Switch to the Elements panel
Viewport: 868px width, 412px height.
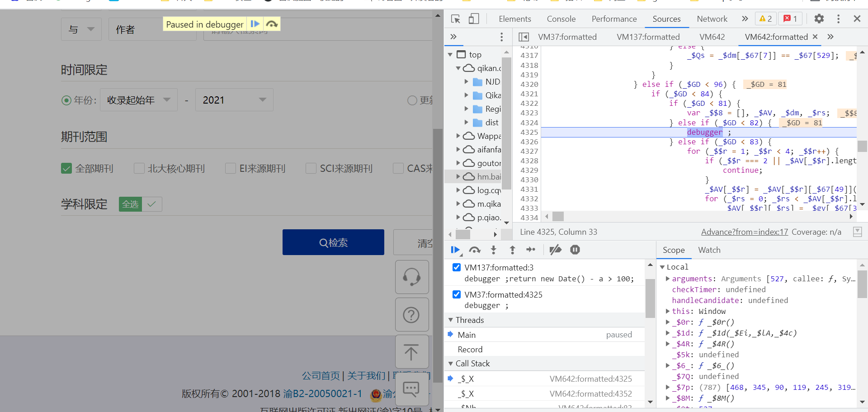tap(515, 19)
